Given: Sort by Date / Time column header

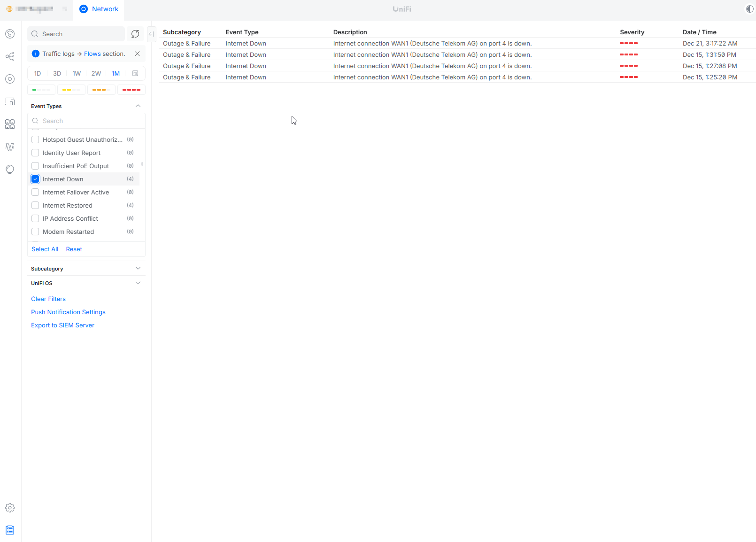Looking at the screenshot, I should (x=700, y=32).
